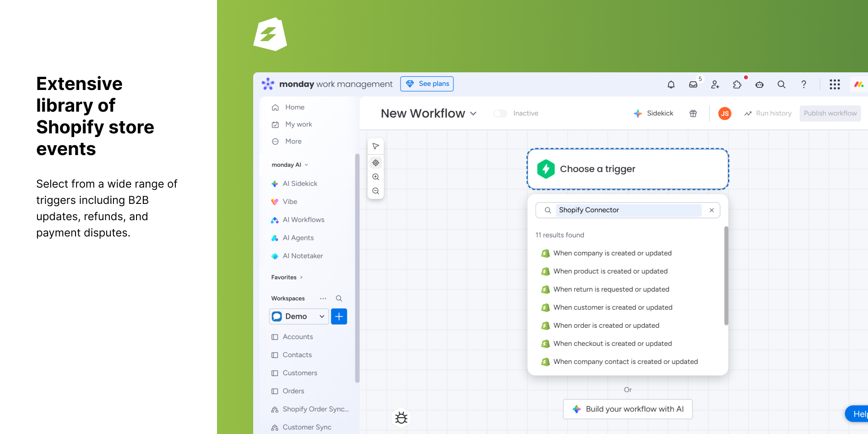Click the bug report icon
Viewport: 868px width, 434px height.
pos(401,418)
